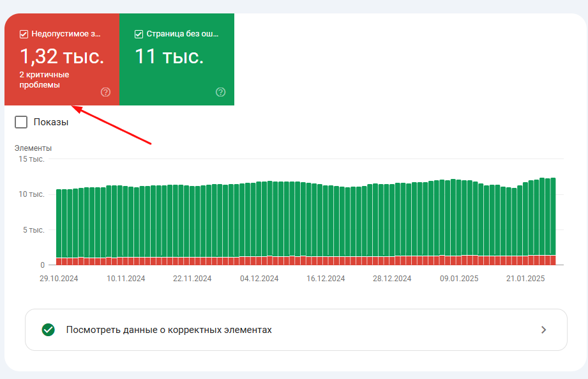Open 'Посмотреть данные о корректных элементах' link

169,330
